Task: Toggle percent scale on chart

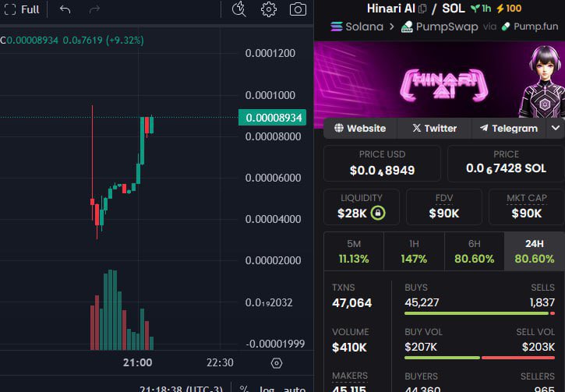Action: pyautogui.click(x=244, y=389)
